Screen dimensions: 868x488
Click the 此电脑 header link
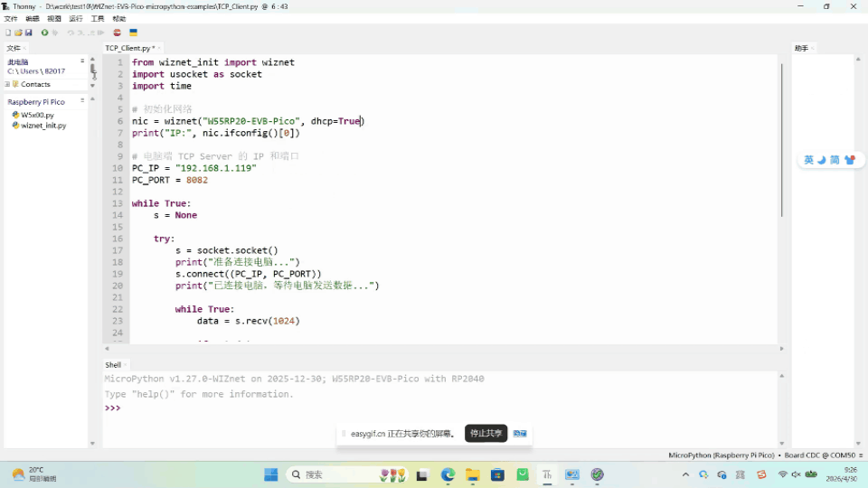[18, 62]
